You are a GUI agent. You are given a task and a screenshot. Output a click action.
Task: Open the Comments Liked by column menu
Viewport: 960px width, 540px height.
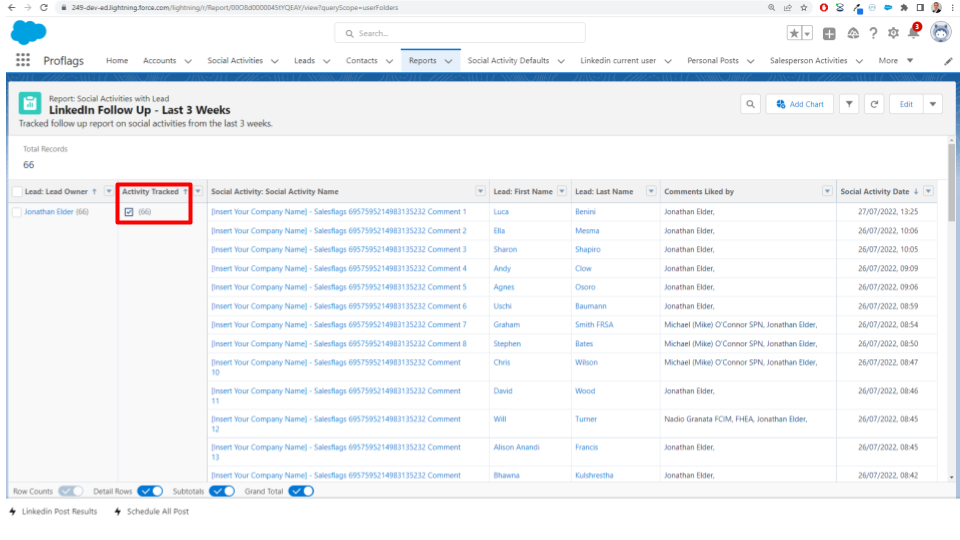(x=827, y=192)
